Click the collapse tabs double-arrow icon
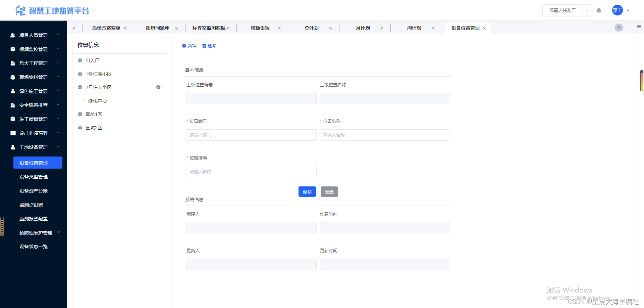Viewport: 644px width, 308px height. 619,28
